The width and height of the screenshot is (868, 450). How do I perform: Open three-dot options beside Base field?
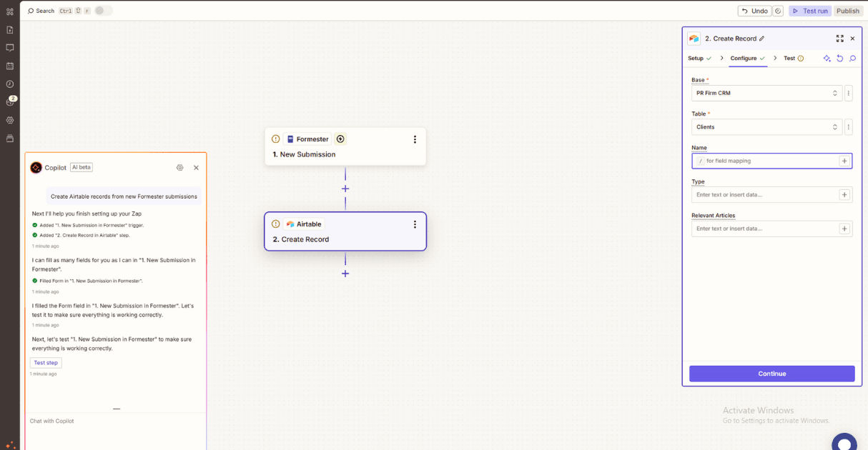click(849, 93)
